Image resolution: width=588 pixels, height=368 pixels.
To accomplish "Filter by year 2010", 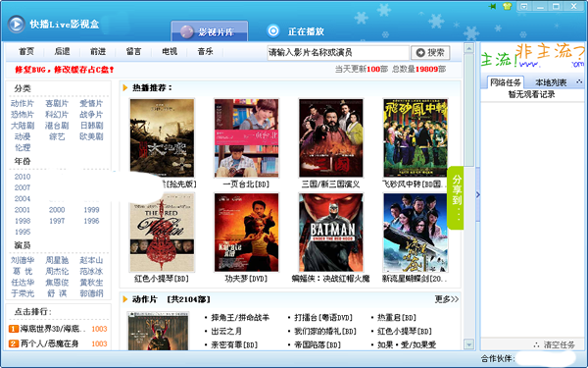I will [x=23, y=177].
